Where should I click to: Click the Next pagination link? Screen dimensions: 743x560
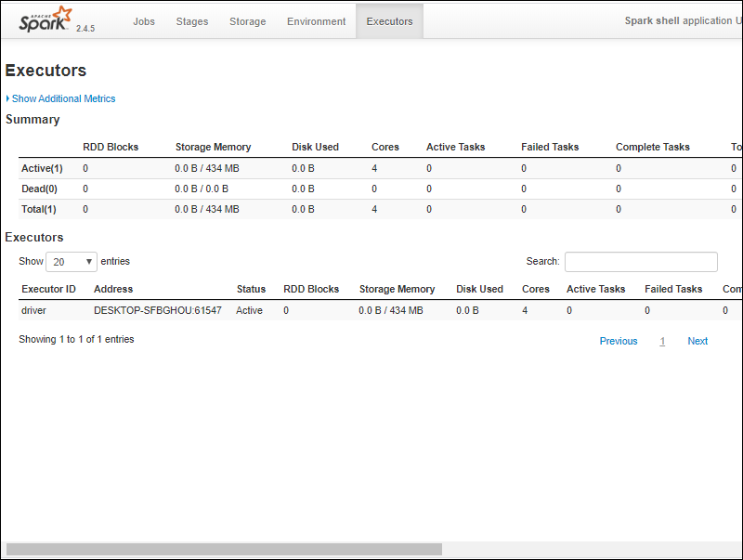coord(697,341)
